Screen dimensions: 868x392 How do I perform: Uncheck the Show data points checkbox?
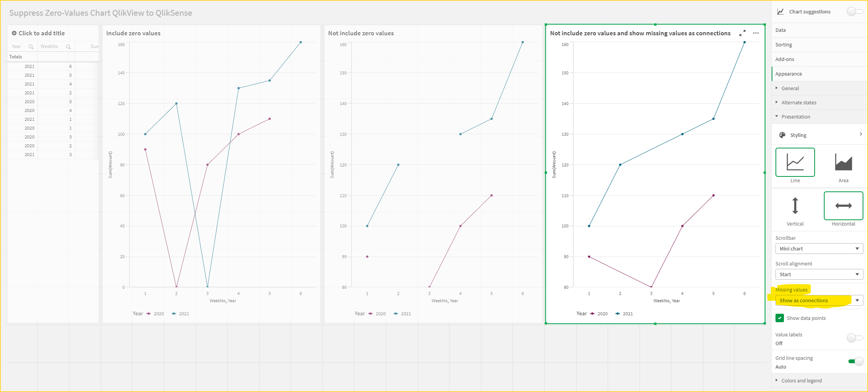tap(779, 318)
